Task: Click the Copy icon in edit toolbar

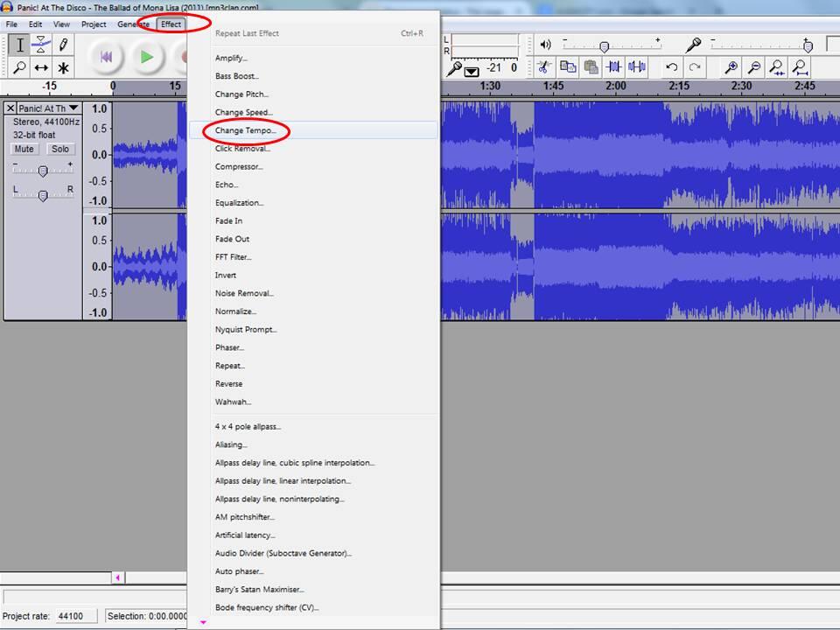Action: [x=567, y=67]
